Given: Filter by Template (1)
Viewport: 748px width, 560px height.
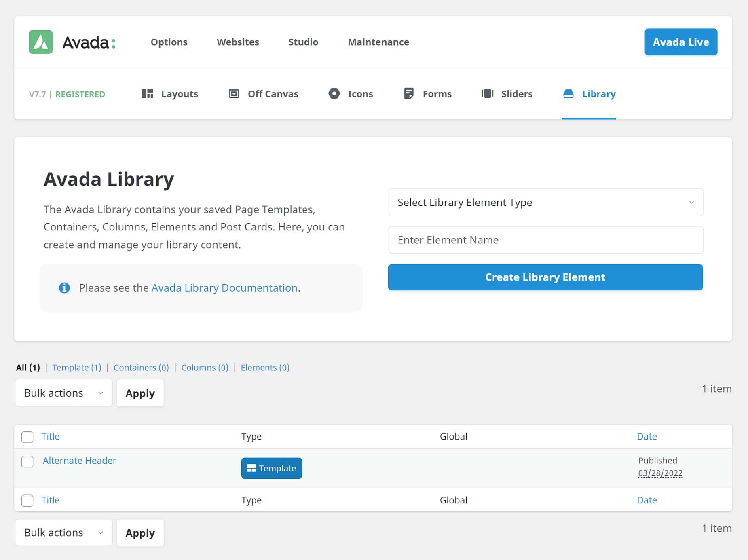Looking at the screenshot, I should [77, 368].
